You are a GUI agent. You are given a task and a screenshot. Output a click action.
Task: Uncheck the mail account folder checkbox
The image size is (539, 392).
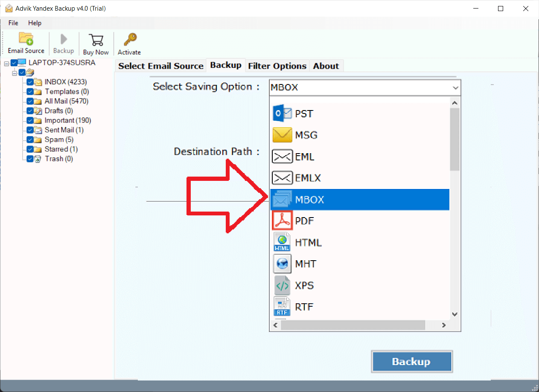coord(22,73)
